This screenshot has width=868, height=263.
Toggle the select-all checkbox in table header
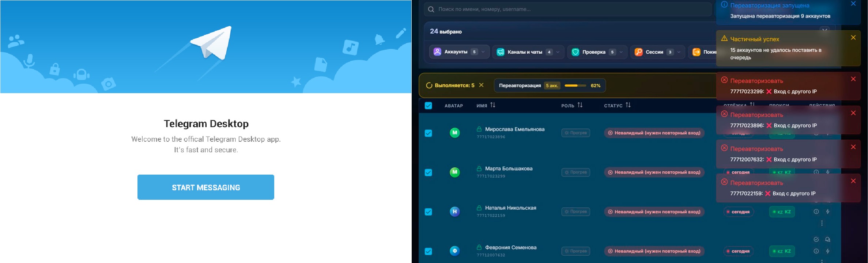429,106
